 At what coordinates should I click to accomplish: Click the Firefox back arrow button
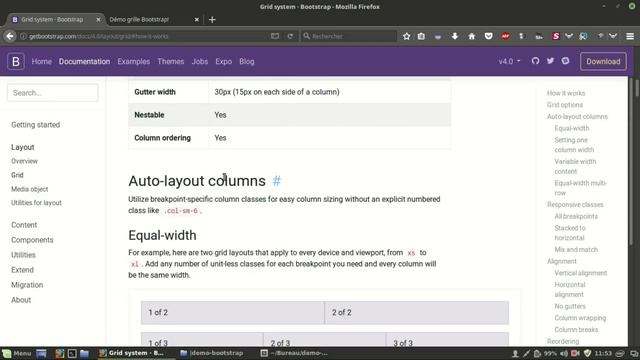point(10,36)
